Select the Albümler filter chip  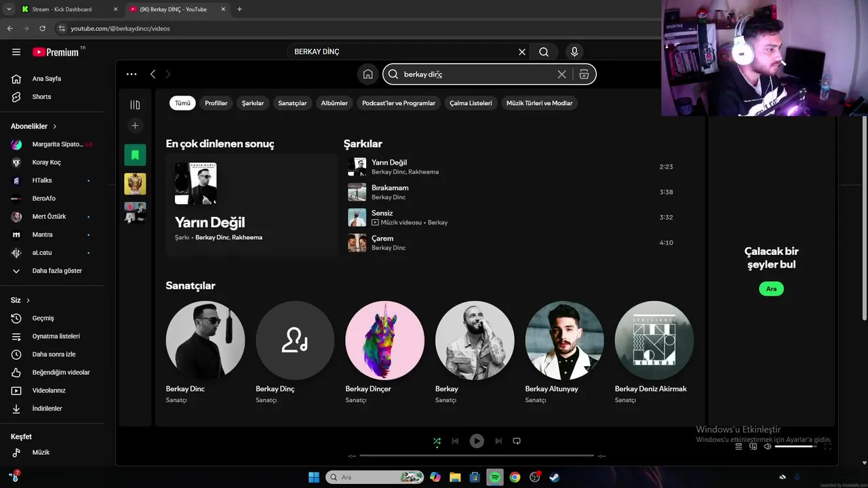tap(334, 103)
